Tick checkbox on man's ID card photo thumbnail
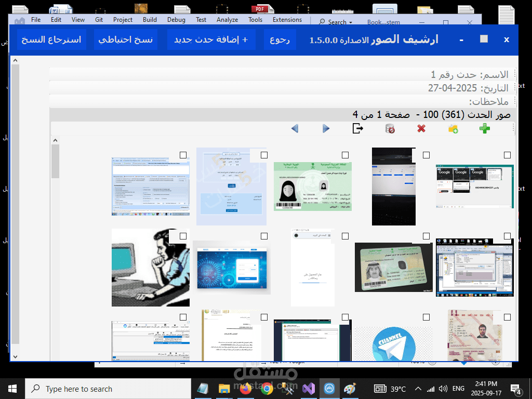 click(x=426, y=236)
